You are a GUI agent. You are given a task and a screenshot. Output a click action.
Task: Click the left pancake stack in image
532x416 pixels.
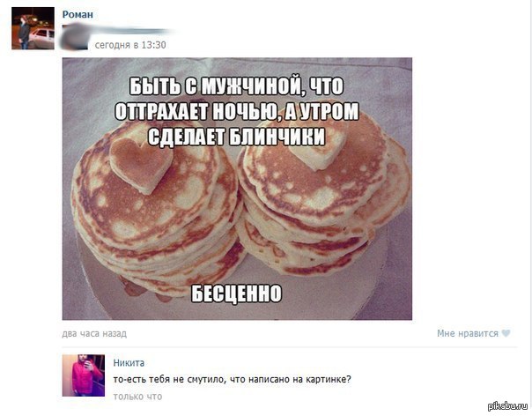click(156, 211)
